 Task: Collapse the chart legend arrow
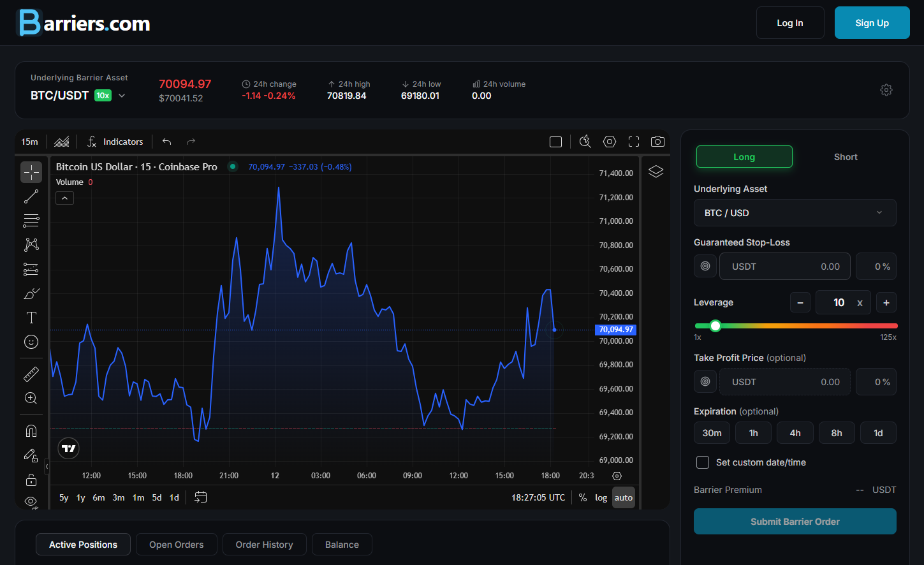pyautogui.click(x=65, y=198)
